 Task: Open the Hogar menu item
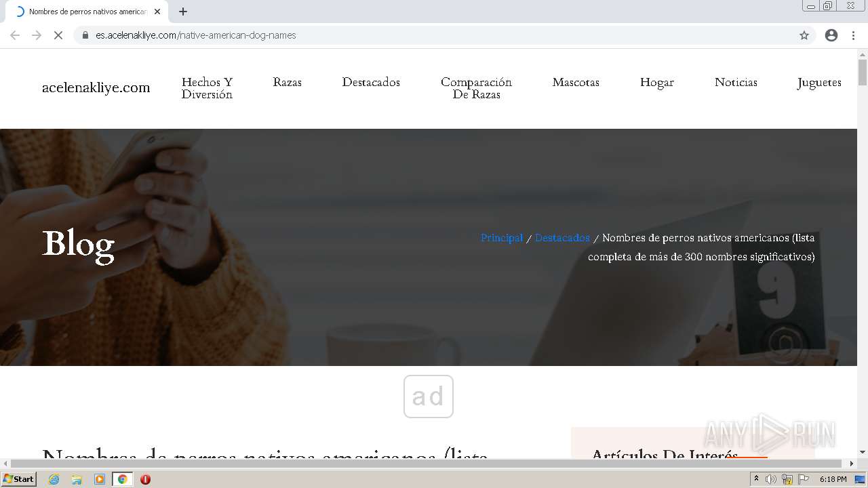(657, 82)
